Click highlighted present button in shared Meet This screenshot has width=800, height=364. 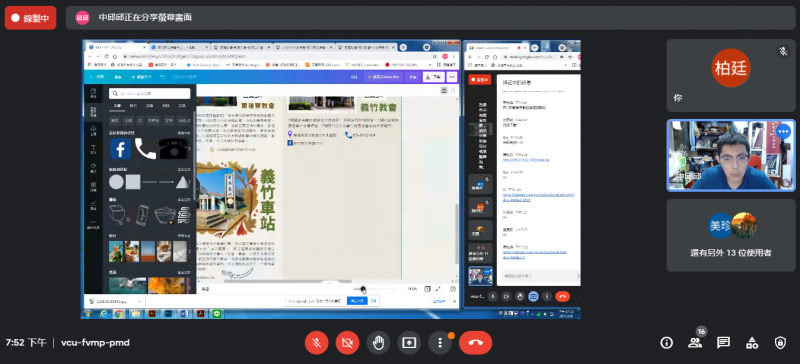click(534, 296)
